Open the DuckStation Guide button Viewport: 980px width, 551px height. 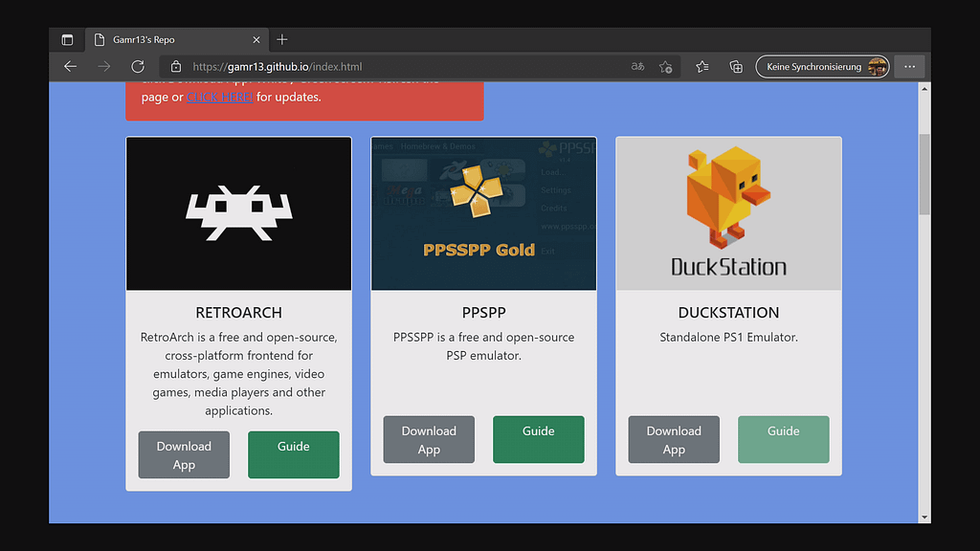(783, 440)
